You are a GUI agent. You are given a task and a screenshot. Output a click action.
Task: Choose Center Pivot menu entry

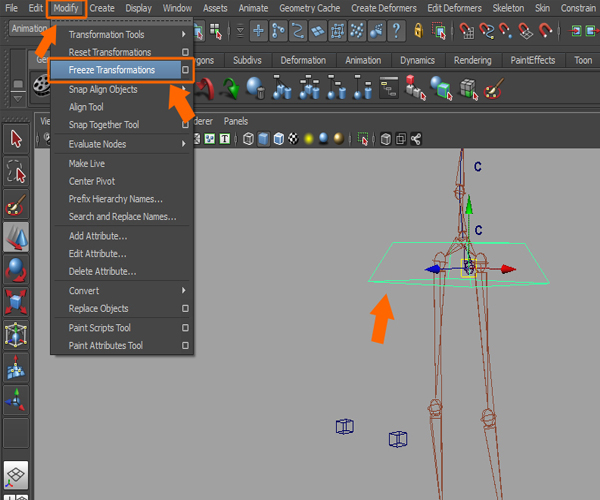[92, 181]
